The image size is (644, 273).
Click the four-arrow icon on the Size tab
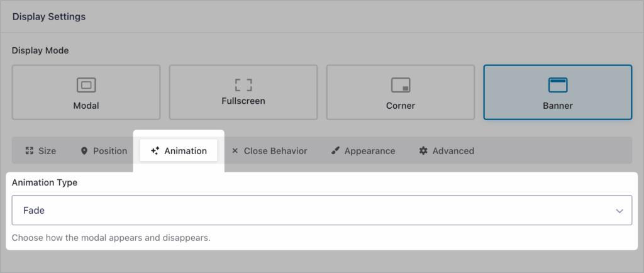[x=29, y=151]
